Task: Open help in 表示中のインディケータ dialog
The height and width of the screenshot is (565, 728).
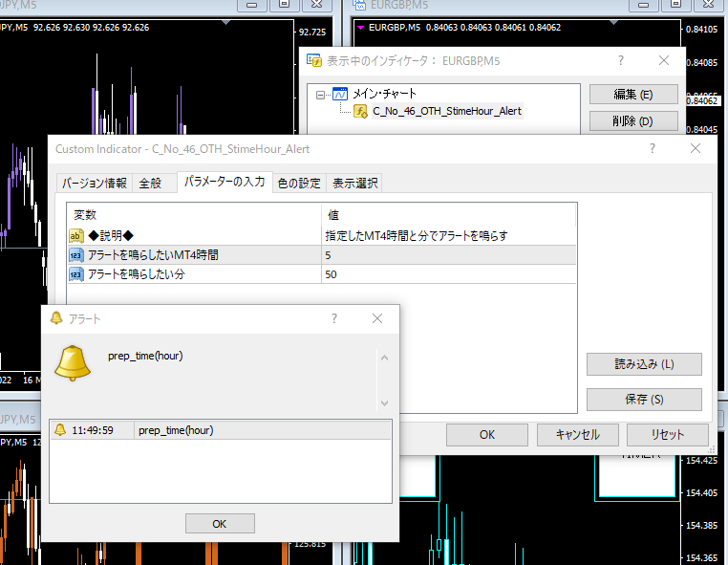Action: coord(621,60)
